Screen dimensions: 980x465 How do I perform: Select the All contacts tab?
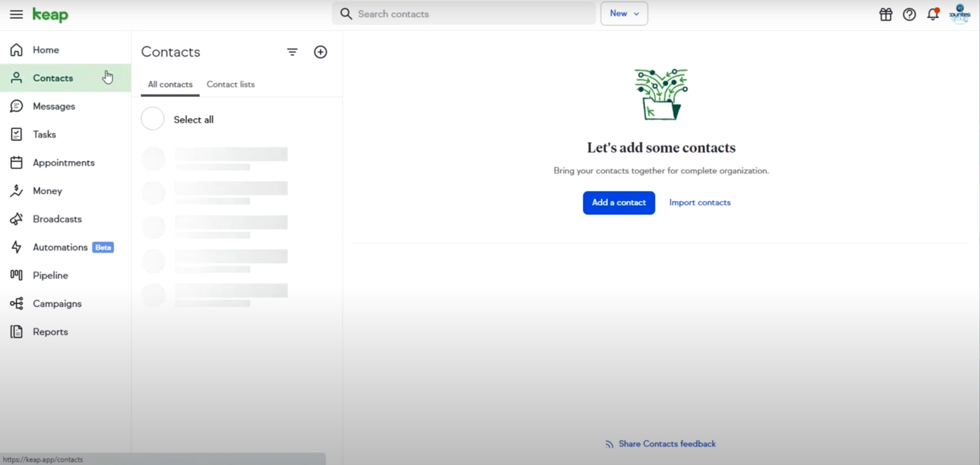pyautogui.click(x=170, y=85)
